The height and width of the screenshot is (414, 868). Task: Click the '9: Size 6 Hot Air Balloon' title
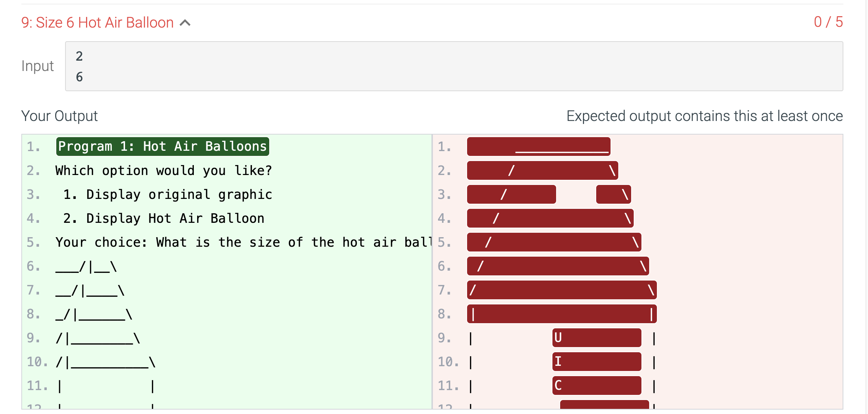point(97,23)
